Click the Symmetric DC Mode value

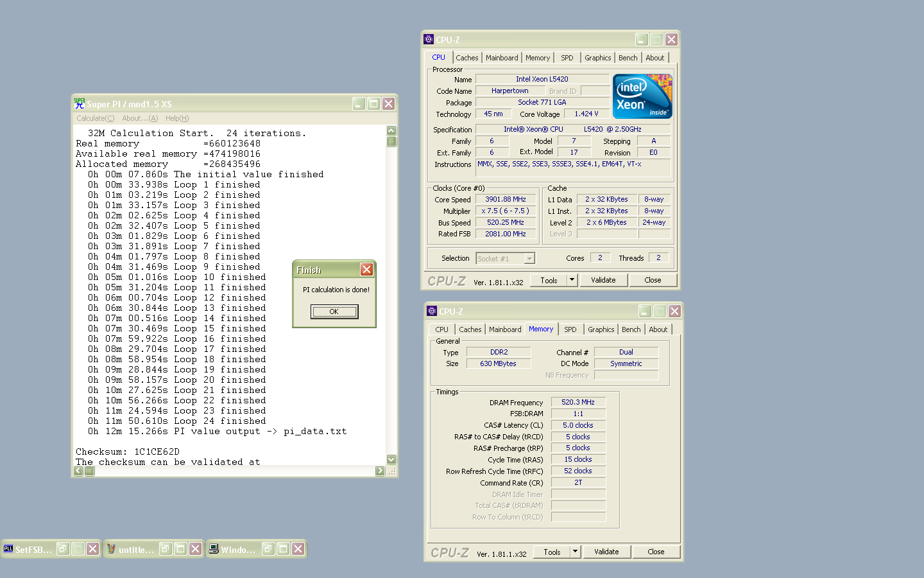point(626,363)
